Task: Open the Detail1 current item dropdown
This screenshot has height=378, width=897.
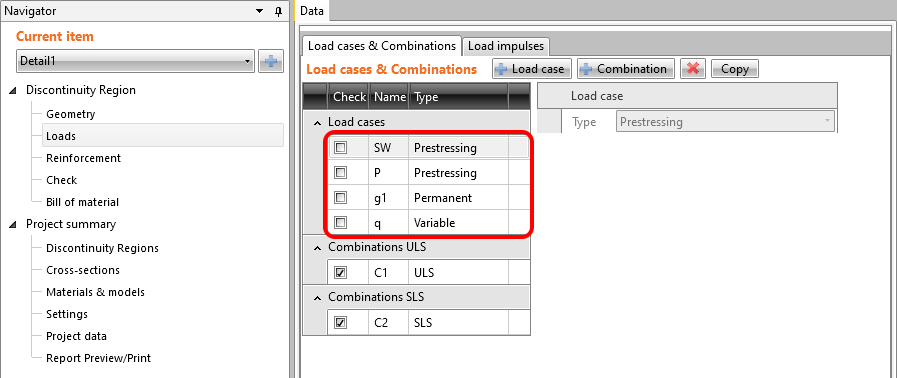Action: click(x=136, y=61)
